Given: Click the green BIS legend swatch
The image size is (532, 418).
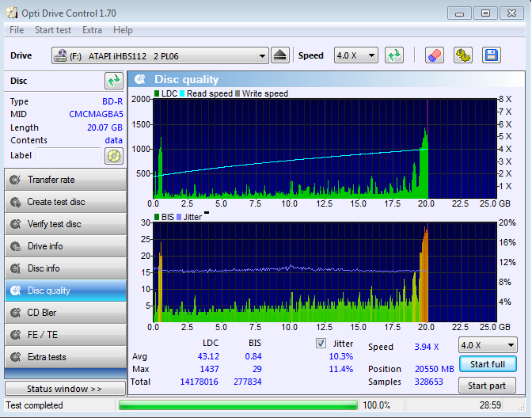Looking at the screenshot, I should [x=157, y=217].
